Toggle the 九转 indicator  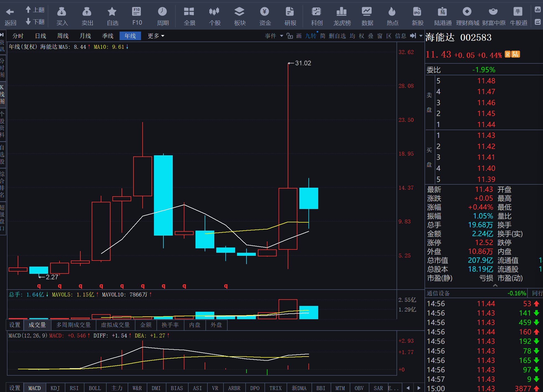[x=310, y=36]
